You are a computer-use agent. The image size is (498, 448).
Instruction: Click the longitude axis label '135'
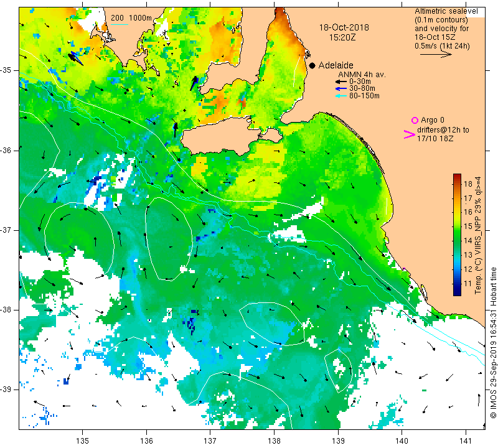pos(83,441)
